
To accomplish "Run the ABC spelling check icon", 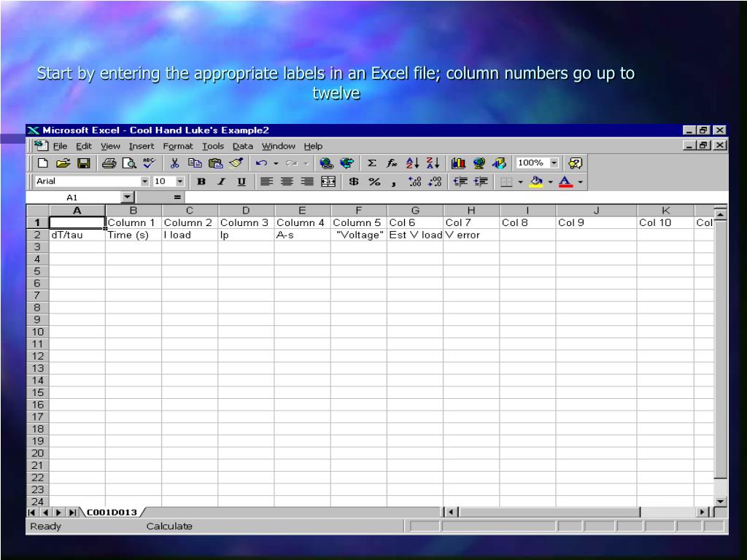I will pos(149,163).
